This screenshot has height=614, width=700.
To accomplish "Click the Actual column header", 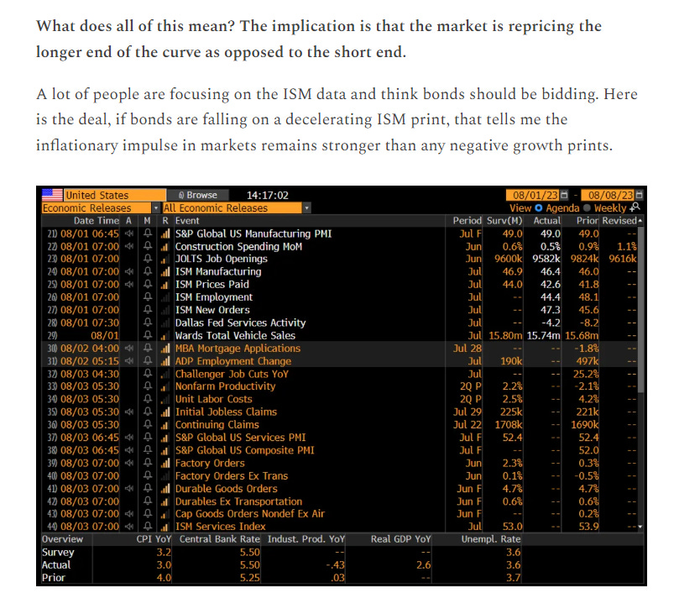I will coord(547,220).
